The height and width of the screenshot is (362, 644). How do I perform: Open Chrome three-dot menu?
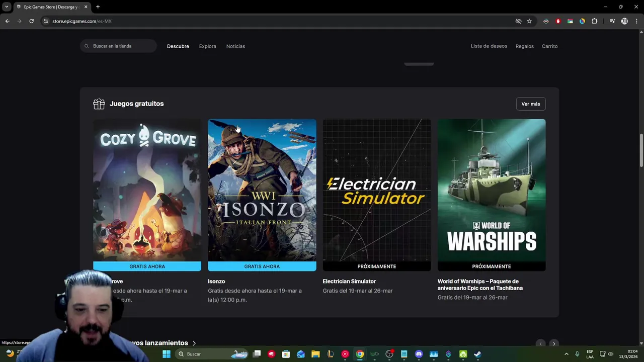coord(636,21)
